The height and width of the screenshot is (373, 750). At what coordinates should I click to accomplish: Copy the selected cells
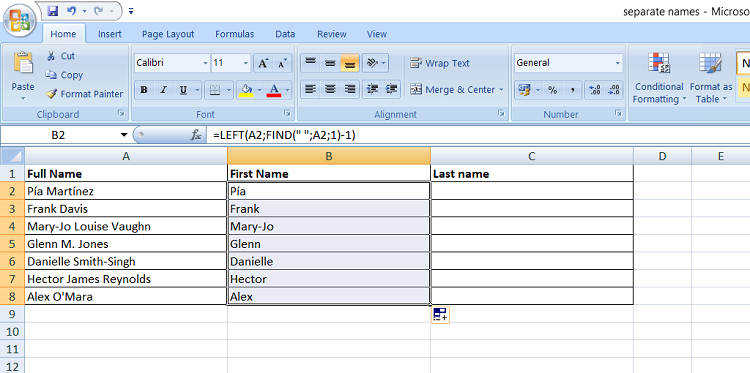pyautogui.click(x=65, y=75)
